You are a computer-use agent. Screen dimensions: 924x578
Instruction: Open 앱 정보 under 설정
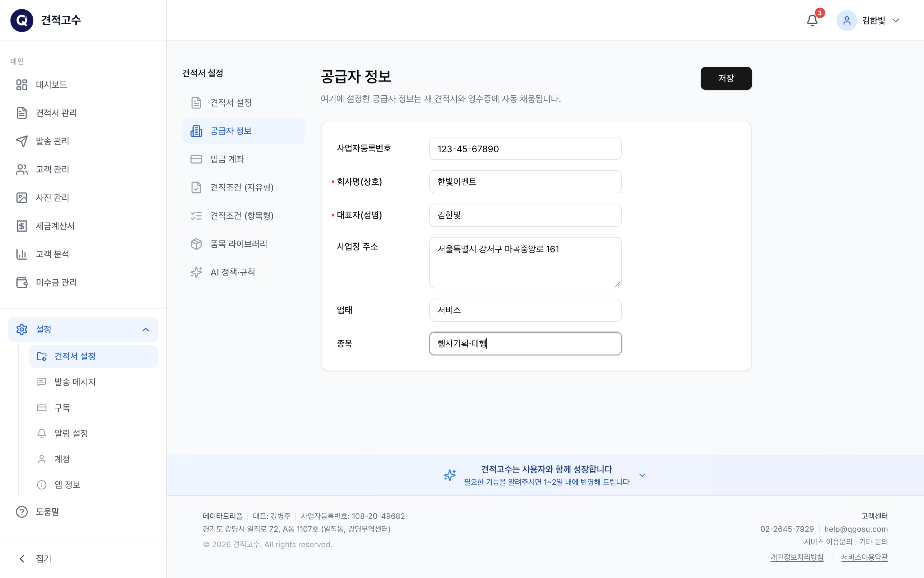94,484
